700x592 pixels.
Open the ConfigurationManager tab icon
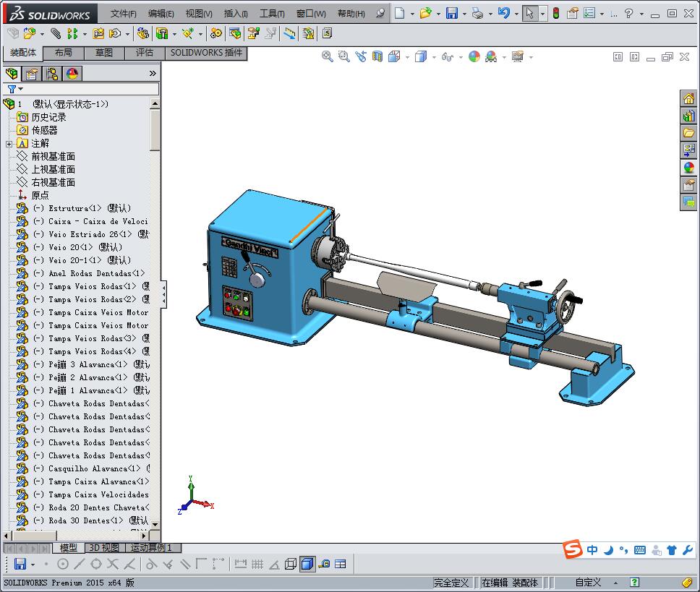click(x=52, y=74)
